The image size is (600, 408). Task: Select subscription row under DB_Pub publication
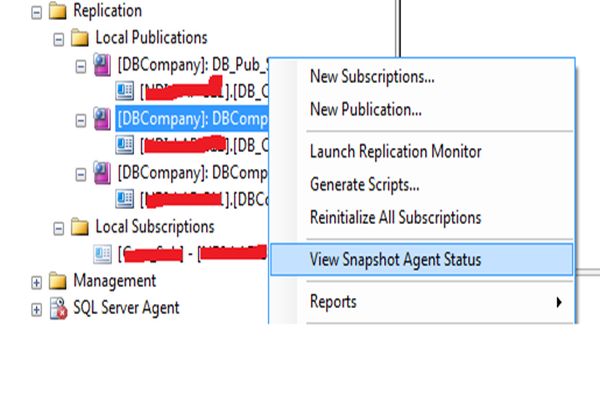pos(204,91)
